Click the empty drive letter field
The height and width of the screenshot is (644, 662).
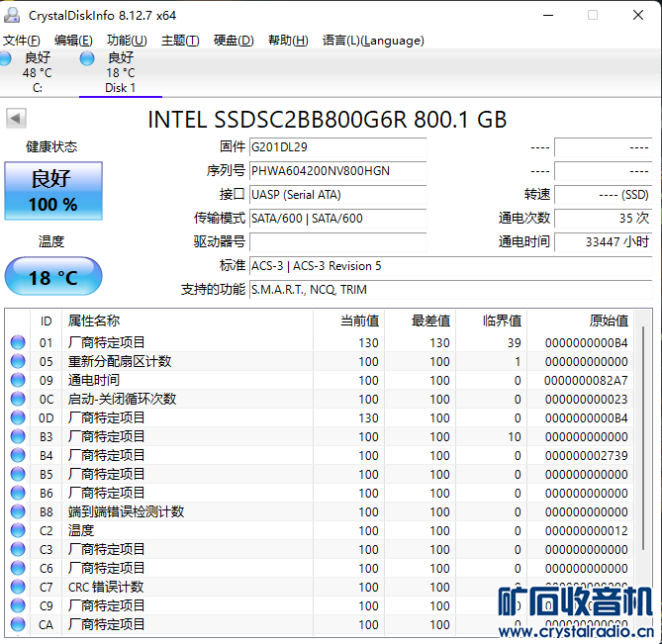tap(337, 242)
